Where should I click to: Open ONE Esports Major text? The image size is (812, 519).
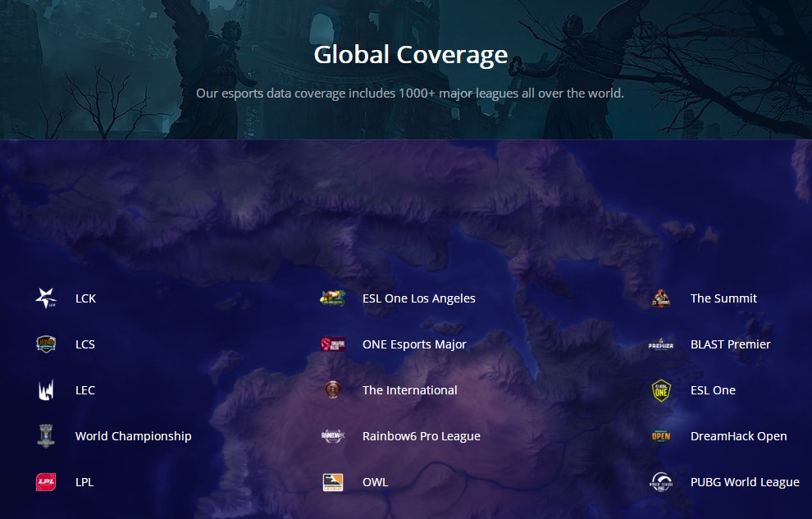(x=414, y=344)
